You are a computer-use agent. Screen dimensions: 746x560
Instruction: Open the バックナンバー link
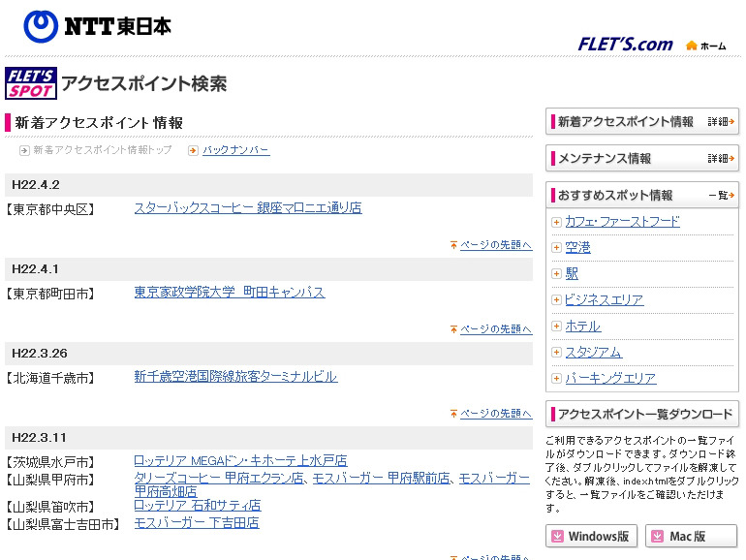pyautogui.click(x=236, y=150)
